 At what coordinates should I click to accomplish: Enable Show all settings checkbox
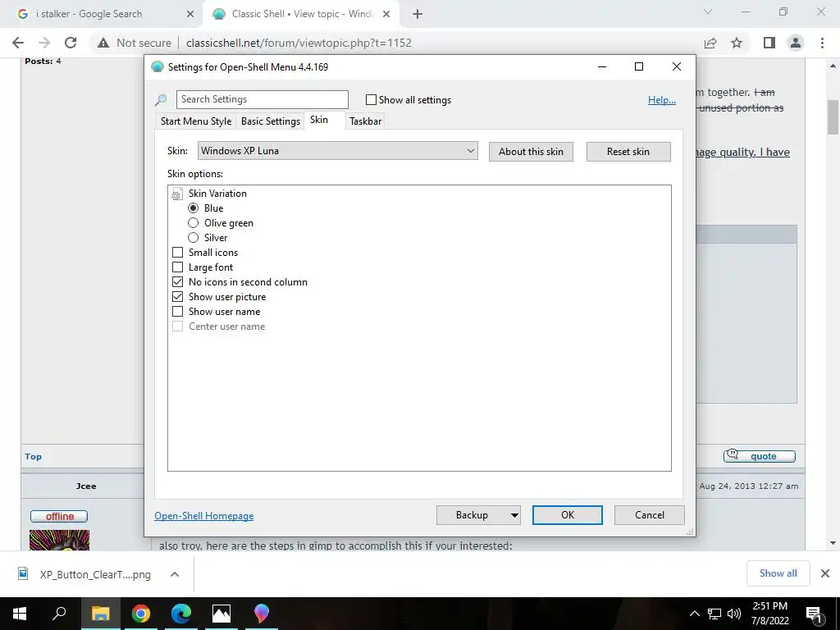(371, 99)
